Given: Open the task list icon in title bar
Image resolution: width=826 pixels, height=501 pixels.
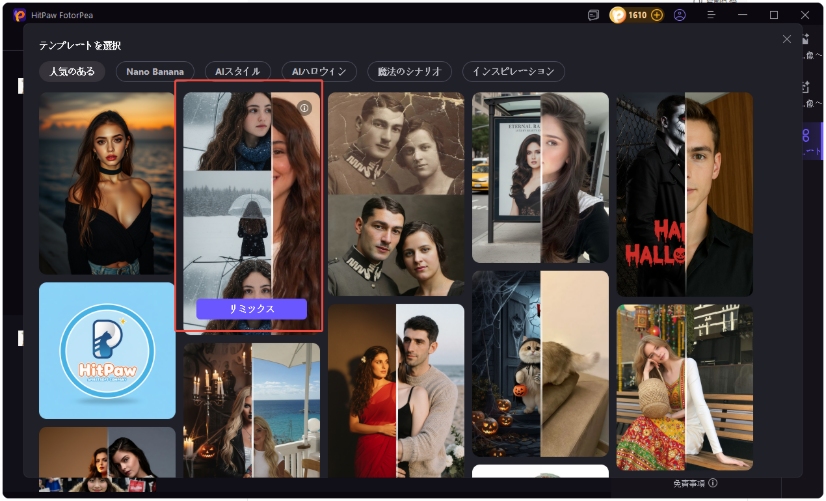Looking at the screenshot, I should coord(593,15).
